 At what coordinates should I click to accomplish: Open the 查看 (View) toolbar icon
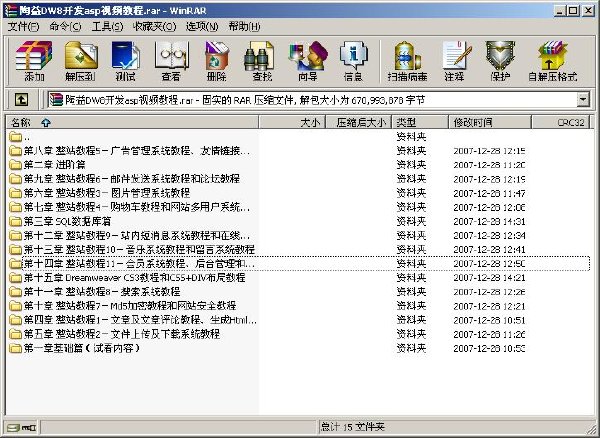(171, 61)
